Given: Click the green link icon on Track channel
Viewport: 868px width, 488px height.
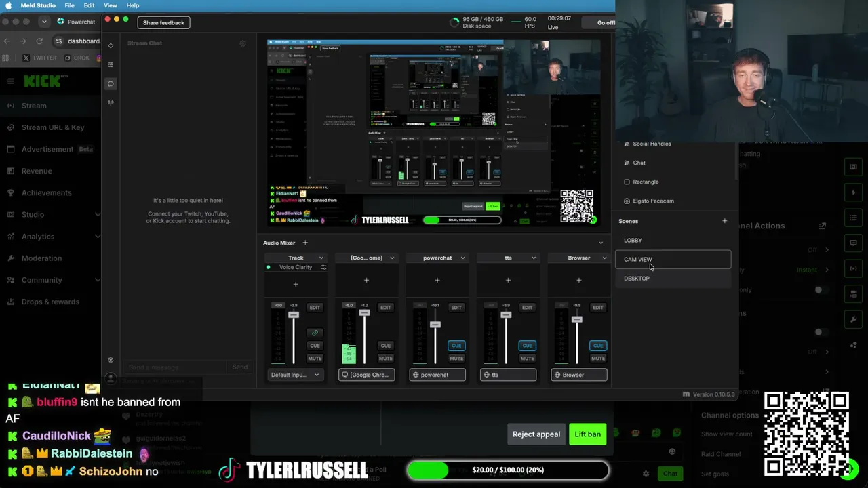Looking at the screenshot, I should [315, 333].
